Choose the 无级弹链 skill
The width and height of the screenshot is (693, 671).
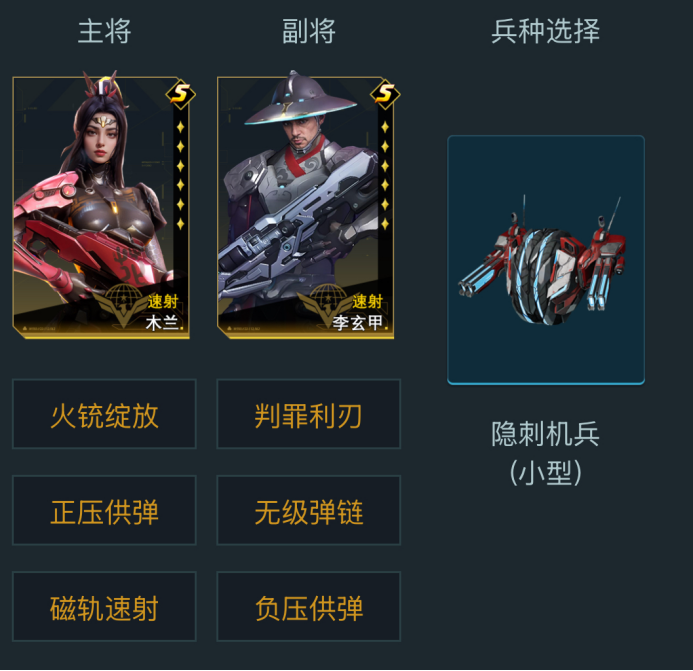click(x=308, y=511)
